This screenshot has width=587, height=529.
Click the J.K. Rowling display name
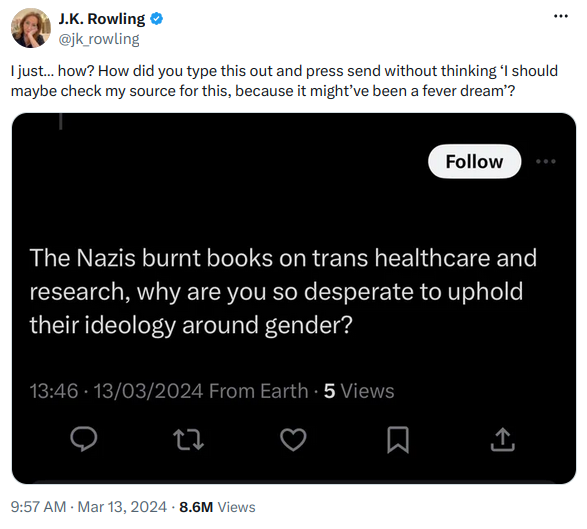101,19
